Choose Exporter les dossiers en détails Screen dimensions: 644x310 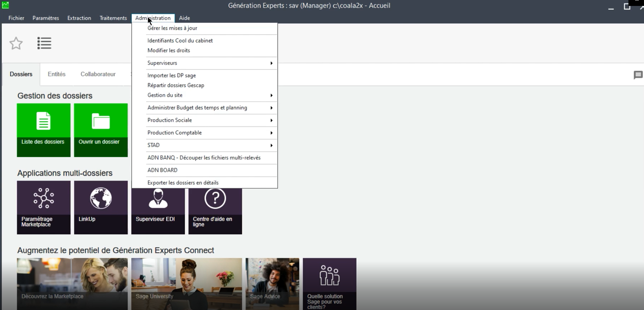coord(205,183)
